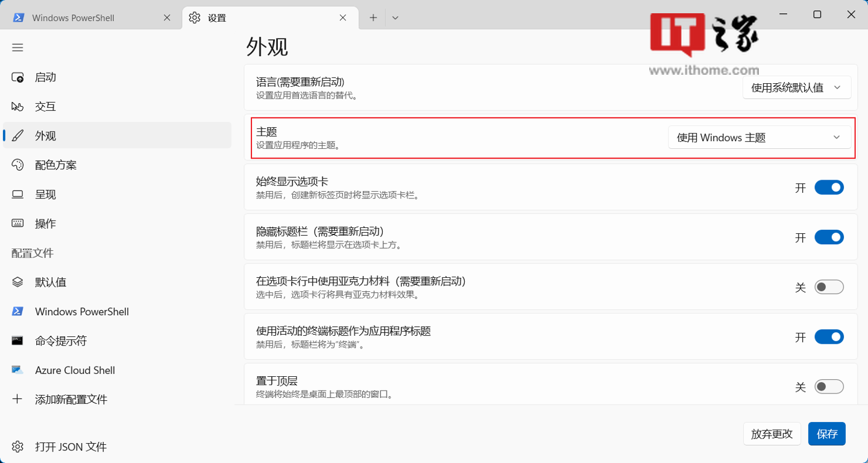Click the 启动 rocket icon in sidebar
The image size is (868, 463).
(17, 77)
